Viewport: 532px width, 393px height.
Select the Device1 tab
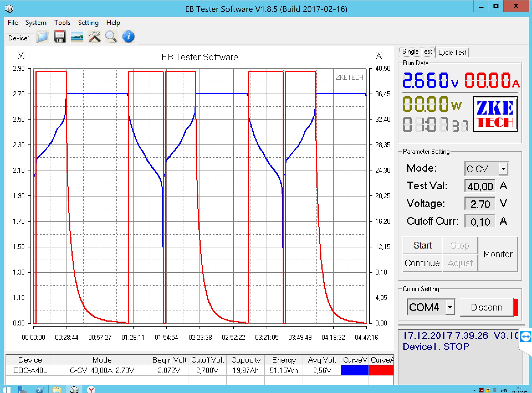point(19,38)
